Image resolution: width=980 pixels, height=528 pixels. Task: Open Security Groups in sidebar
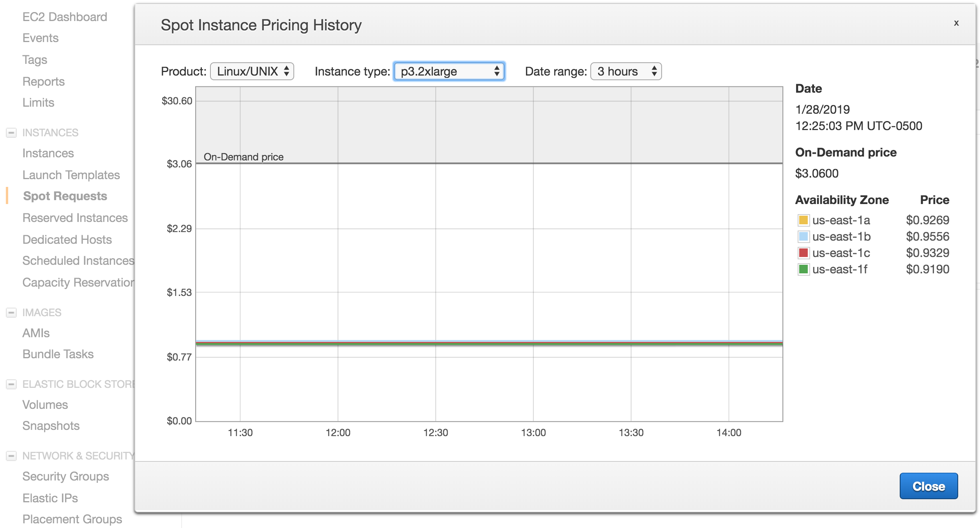click(x=66, y=476)
